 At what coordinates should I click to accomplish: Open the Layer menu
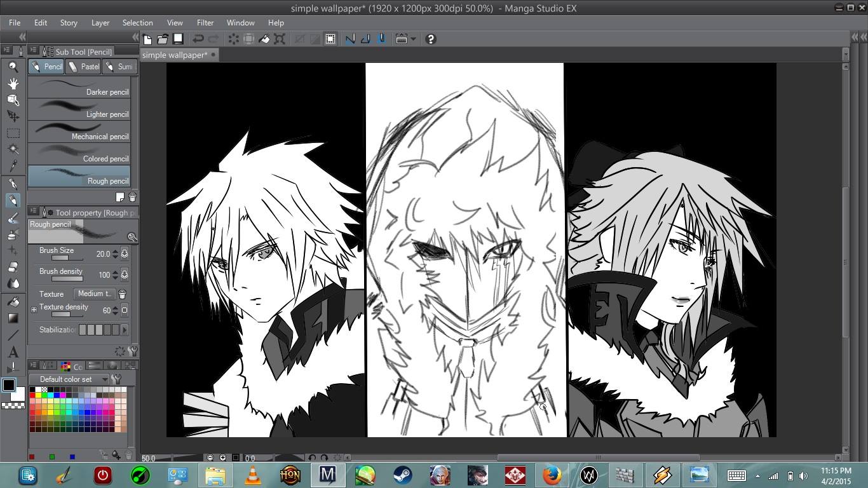[x=100, y=22]
